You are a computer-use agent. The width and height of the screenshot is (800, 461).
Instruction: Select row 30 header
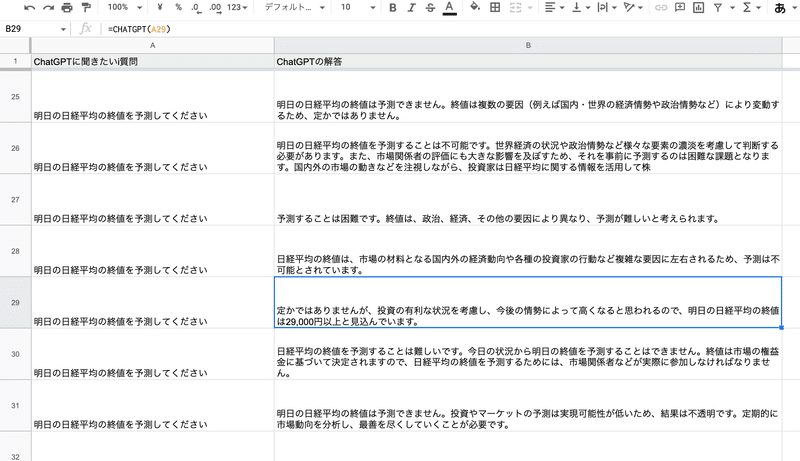coord(15,354)
